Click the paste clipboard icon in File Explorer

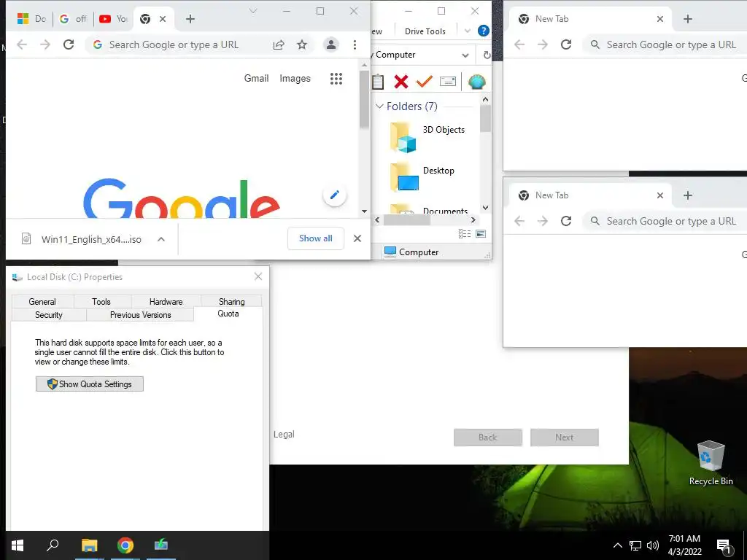coord(378,82)
